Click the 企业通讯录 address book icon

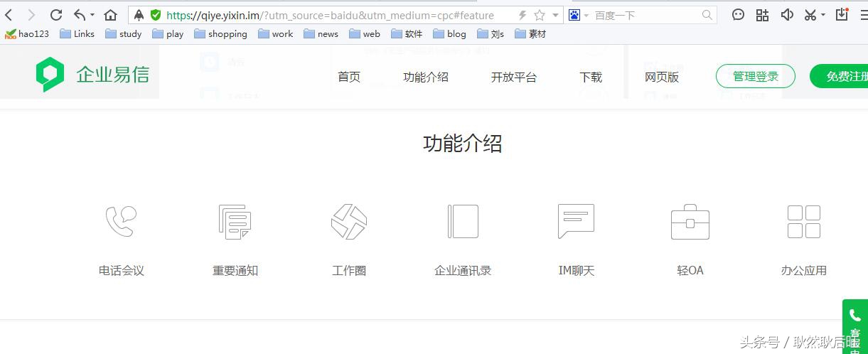[x=463, y=221]
